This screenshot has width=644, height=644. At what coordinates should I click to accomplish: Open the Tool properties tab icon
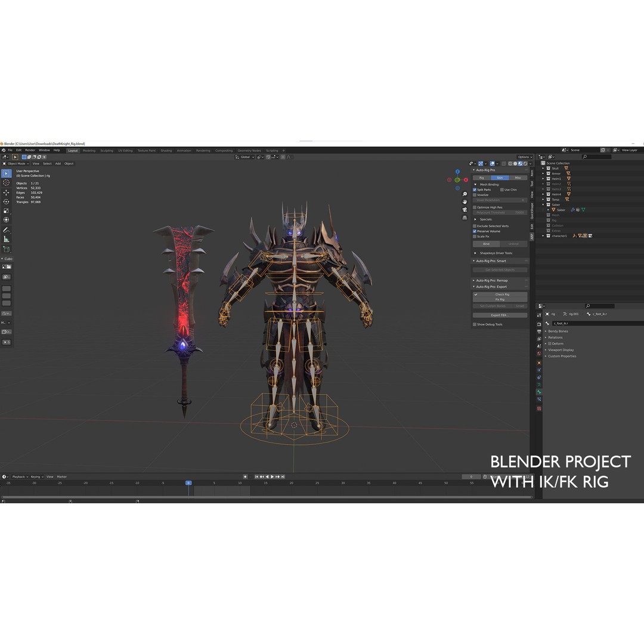(x=539, y=315)
